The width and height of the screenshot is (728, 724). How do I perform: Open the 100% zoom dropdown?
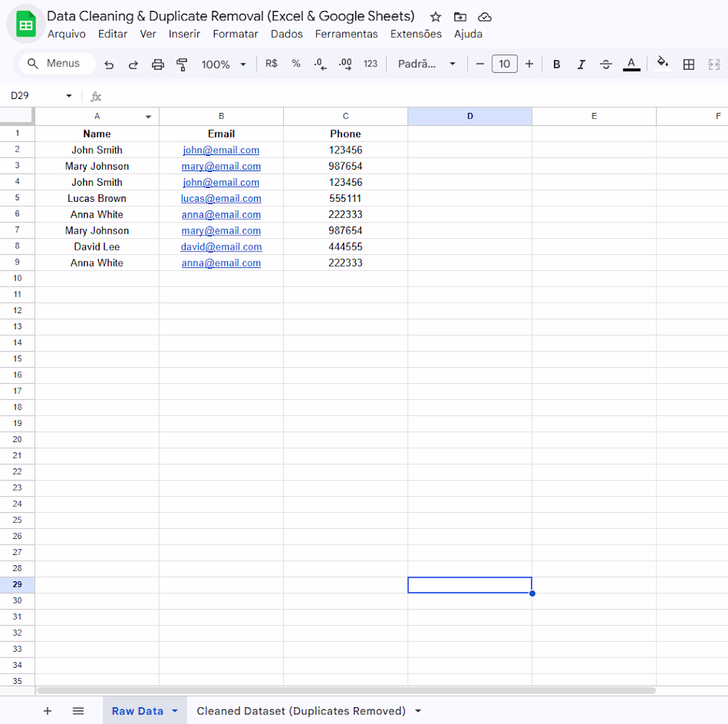223,64
